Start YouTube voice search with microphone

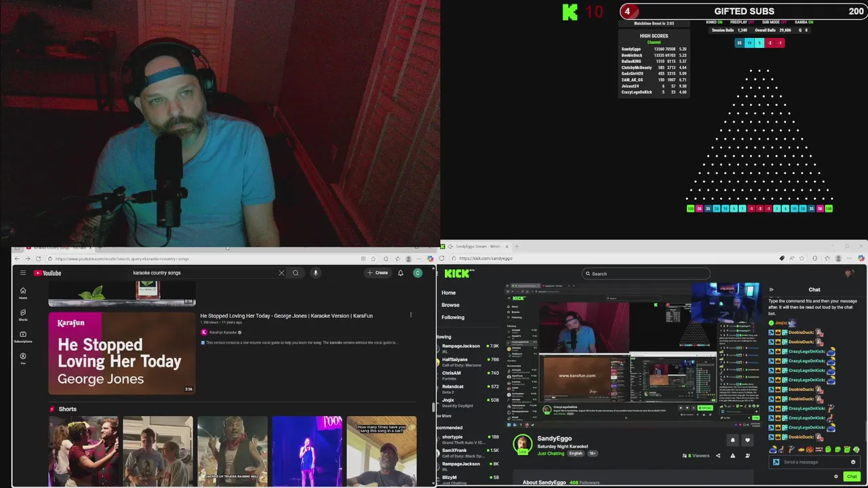(x=315, y=273)
